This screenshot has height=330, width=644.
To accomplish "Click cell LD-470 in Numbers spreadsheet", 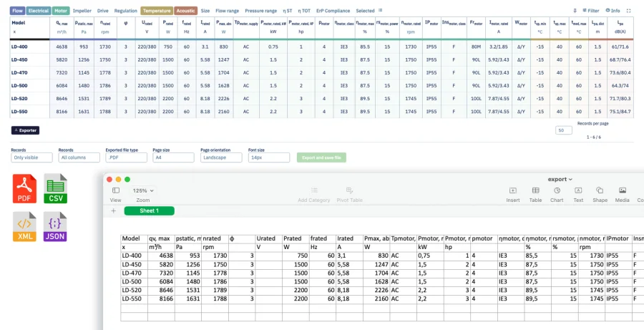I will tap(135, 273).
